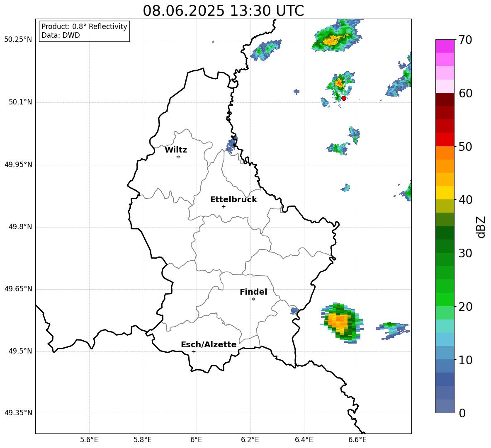Click the dark red colorbar segment below 60
This screenshot has width=491, height=448.
click(x=445, y=99)
